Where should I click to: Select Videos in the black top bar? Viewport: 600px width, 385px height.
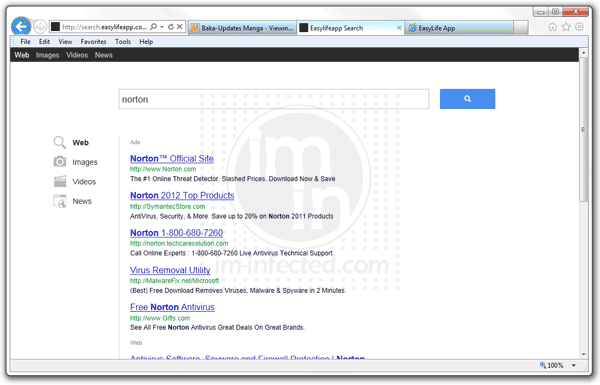77,55
